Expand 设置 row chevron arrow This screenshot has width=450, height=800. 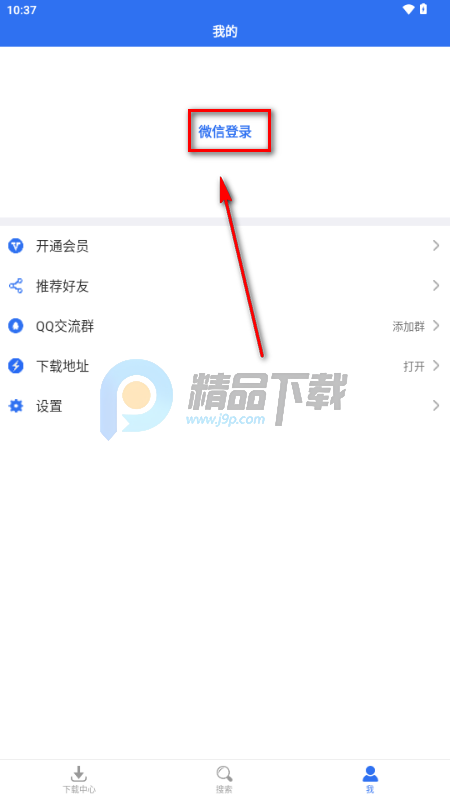tap(436, 406)
